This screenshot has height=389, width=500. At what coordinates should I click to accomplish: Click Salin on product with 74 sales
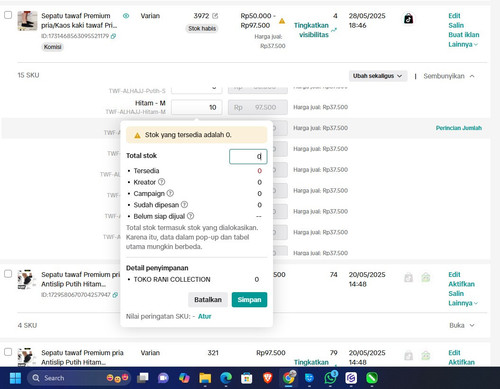[x=456, y=293]
